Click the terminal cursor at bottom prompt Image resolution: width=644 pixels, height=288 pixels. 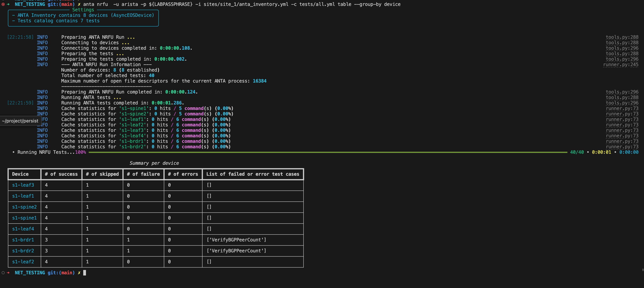pos(84,273)
